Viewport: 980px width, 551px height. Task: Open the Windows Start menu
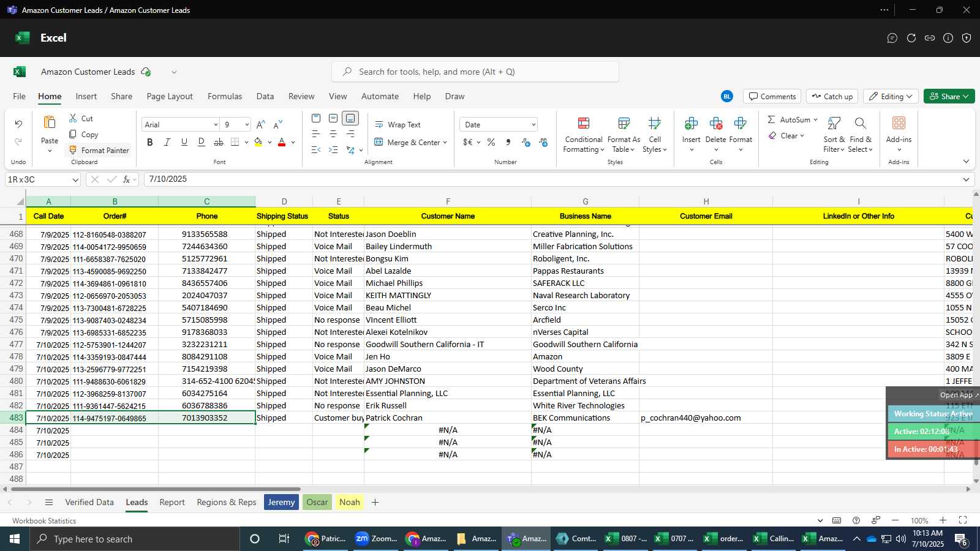pos(15,539)
